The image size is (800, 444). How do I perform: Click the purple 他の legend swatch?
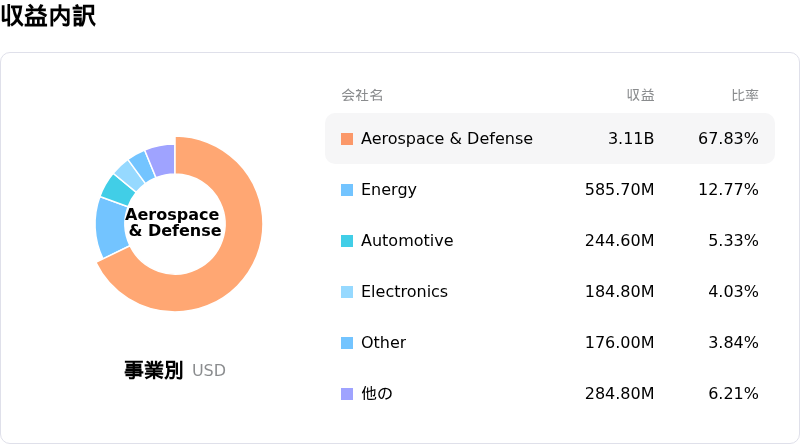pyautogui.click(x=347, y=394)
